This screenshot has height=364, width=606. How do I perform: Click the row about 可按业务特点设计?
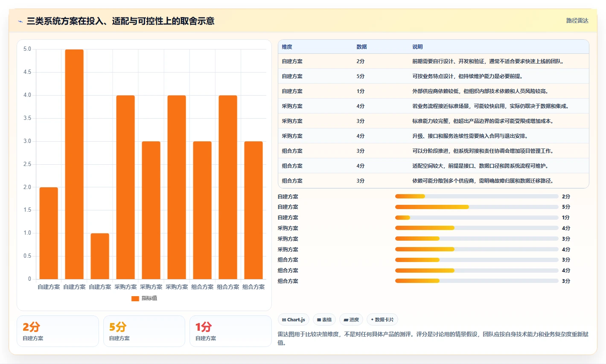click(x=434, y=76)
